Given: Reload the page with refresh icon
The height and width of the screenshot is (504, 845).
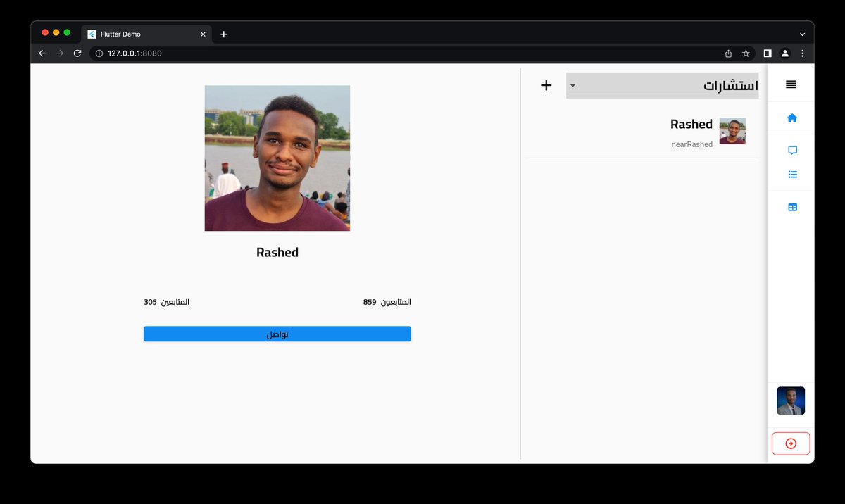Looking at the screenshot, I should tap(77, 53).
